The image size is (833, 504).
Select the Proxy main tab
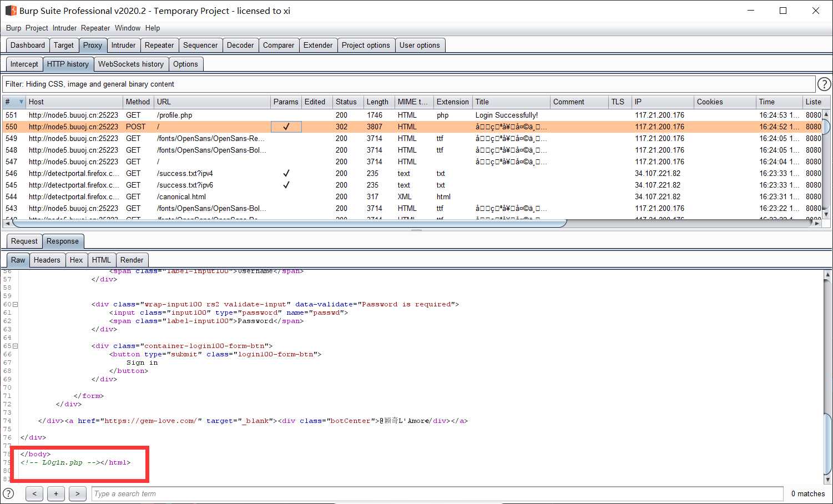pos(93,45)
